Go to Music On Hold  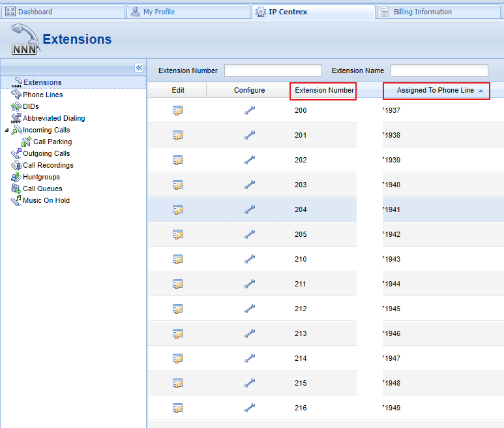46,200
